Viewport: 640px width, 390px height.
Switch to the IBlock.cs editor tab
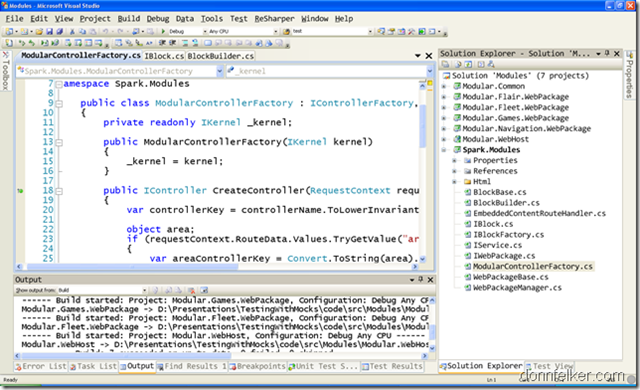point(164,56)
